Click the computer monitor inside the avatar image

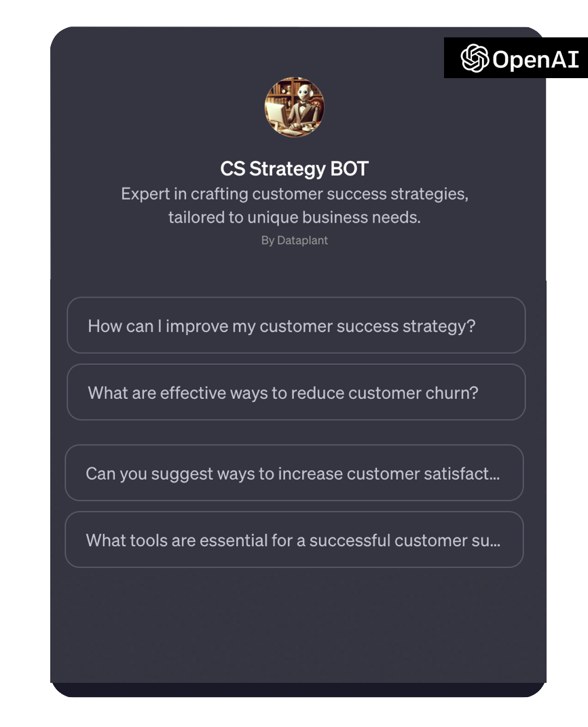276,113
